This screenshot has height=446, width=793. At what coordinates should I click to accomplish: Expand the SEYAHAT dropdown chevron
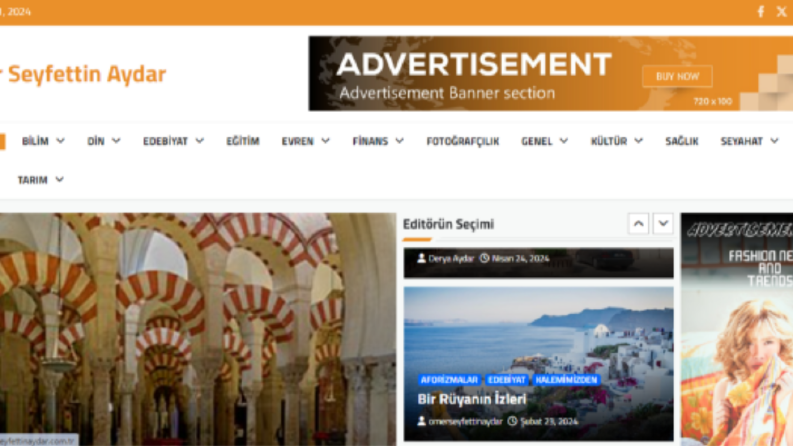[x=774, y=141]
